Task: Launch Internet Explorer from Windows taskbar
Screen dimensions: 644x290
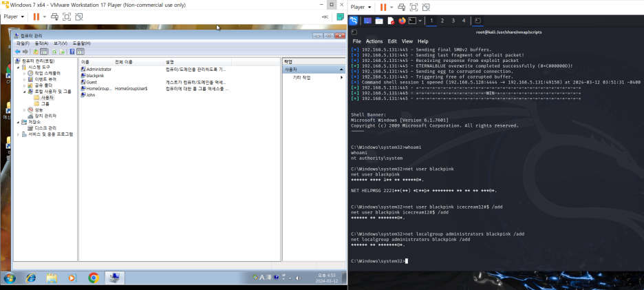Action: (31, 278)
